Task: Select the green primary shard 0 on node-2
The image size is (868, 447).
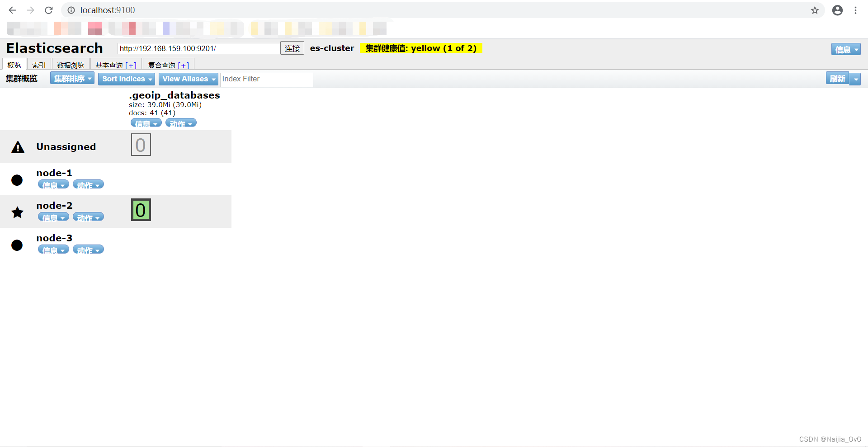Action: 141,210
